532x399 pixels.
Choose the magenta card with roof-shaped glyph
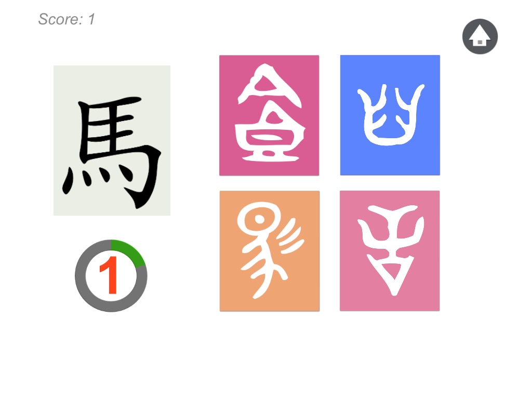point(269,115)
